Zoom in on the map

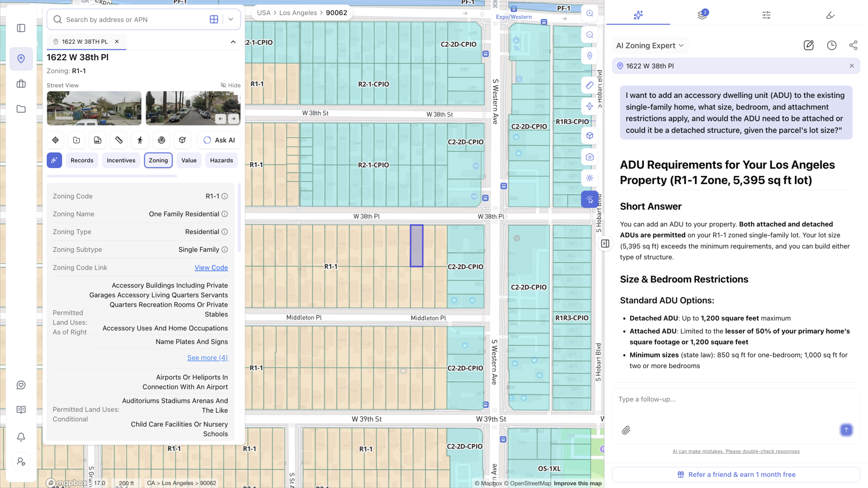pos(590,13)
